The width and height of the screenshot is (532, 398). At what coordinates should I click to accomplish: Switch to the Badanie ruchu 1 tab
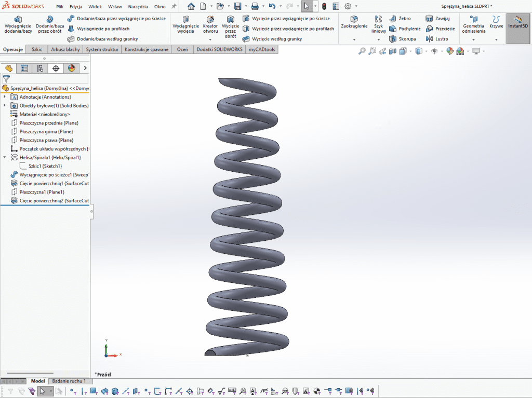(x=69, y=381)
